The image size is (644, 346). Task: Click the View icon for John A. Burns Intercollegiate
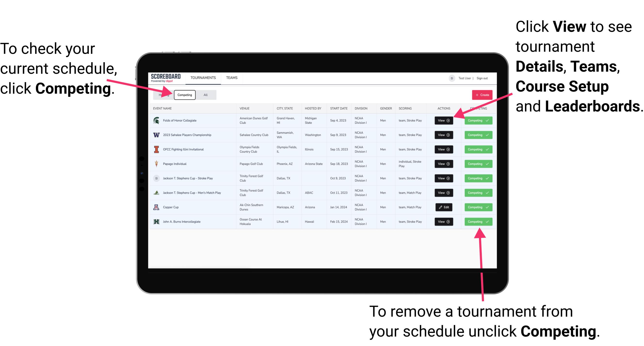coord(443,222)
